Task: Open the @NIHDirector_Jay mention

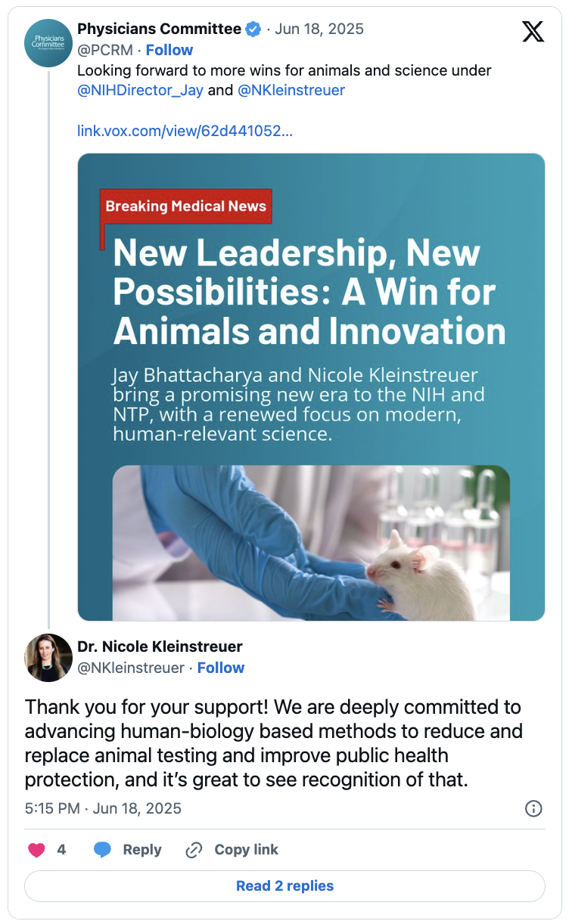Action: point(141,90)
